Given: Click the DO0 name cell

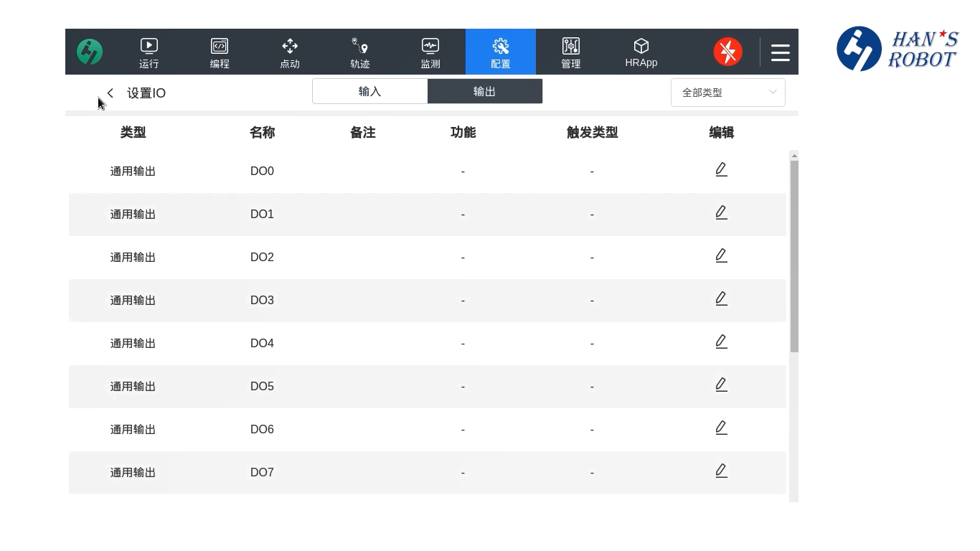Looking at the screenshot, I should tap(262, 171).
